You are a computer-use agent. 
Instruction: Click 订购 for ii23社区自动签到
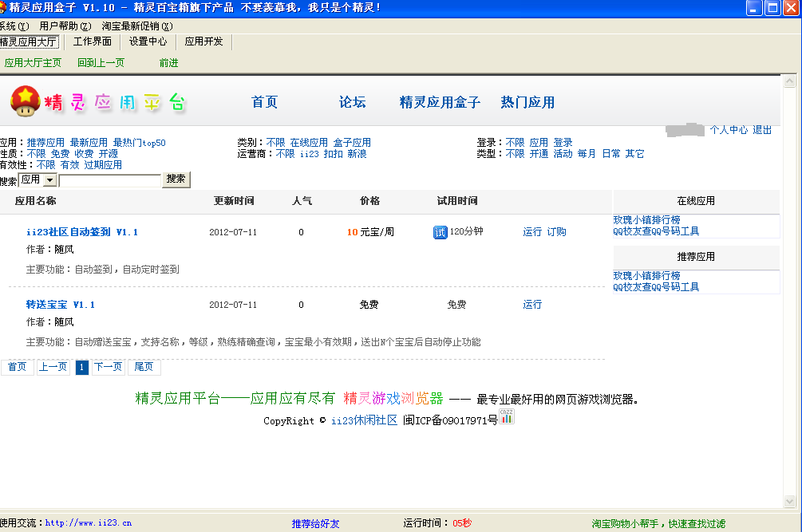click(x=556, y=232)
